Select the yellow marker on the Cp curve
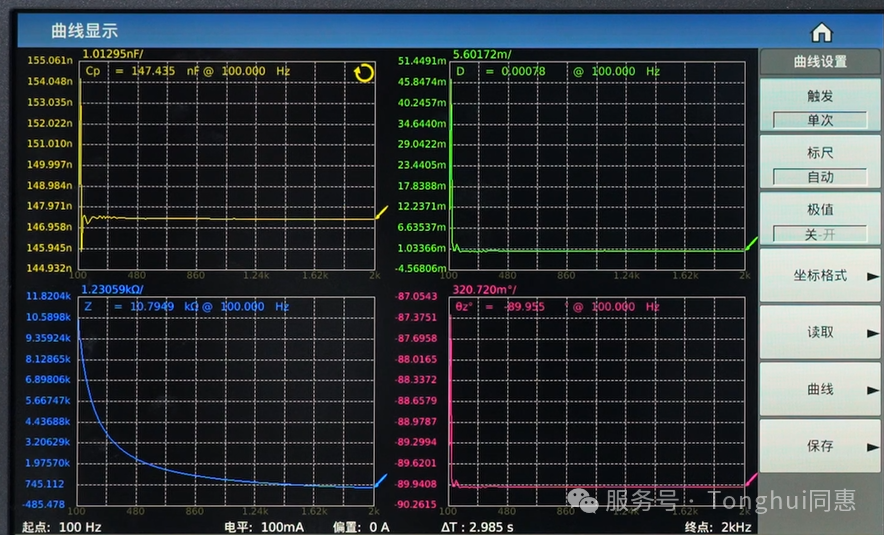The image size is (884, 535). (381, 214)
